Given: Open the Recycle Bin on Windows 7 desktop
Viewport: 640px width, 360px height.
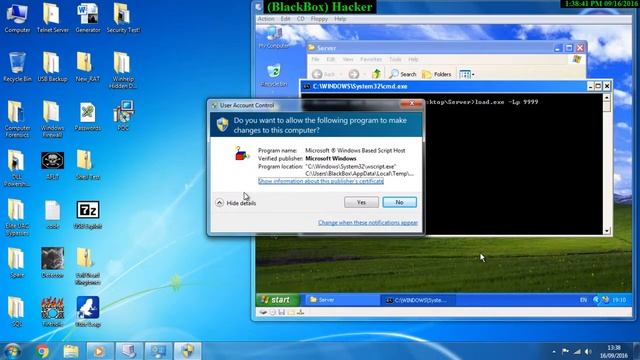Looking at the screenshot, I should tap(17, 67).
